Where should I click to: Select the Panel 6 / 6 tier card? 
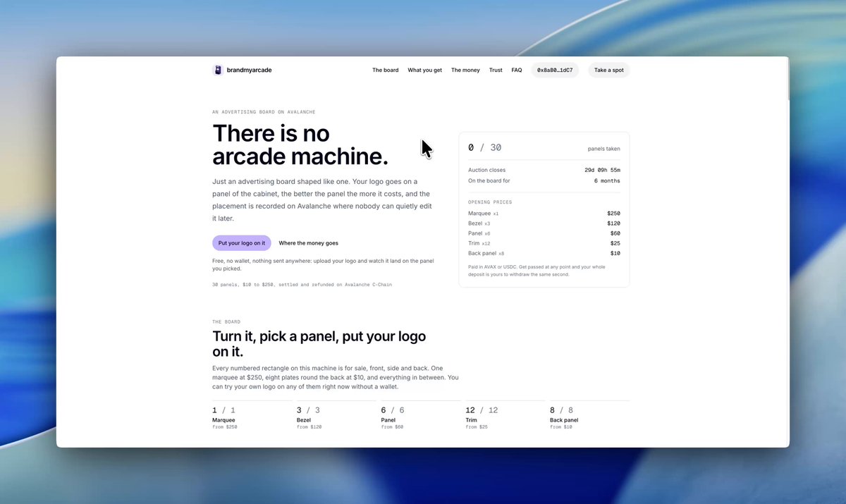click(x=420, y=416)
